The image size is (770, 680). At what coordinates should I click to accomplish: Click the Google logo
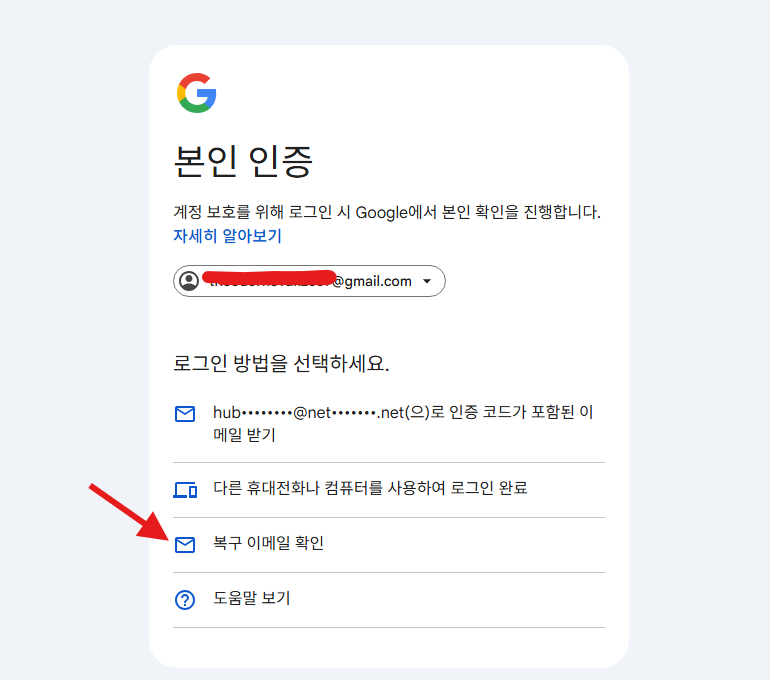(x=197, y=93)
